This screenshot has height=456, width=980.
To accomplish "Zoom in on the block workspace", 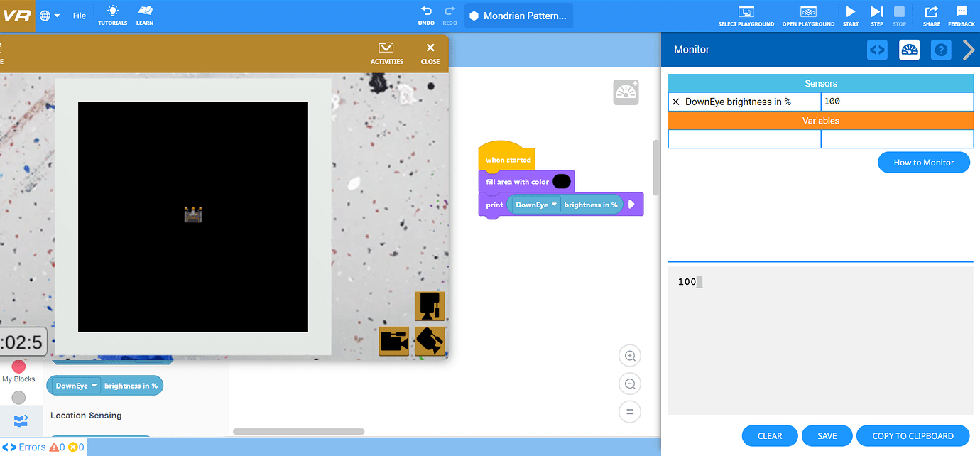I will click(x=629, y=356).
